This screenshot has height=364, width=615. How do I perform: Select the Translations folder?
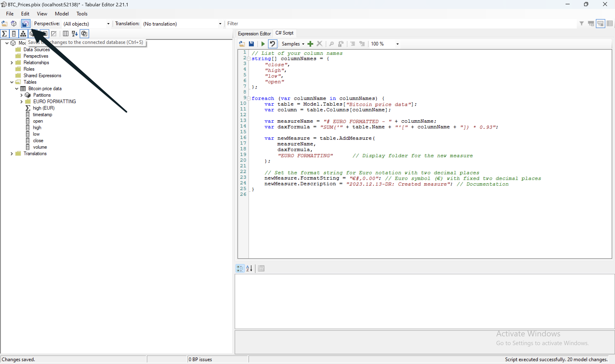click(x=35, y=154)
